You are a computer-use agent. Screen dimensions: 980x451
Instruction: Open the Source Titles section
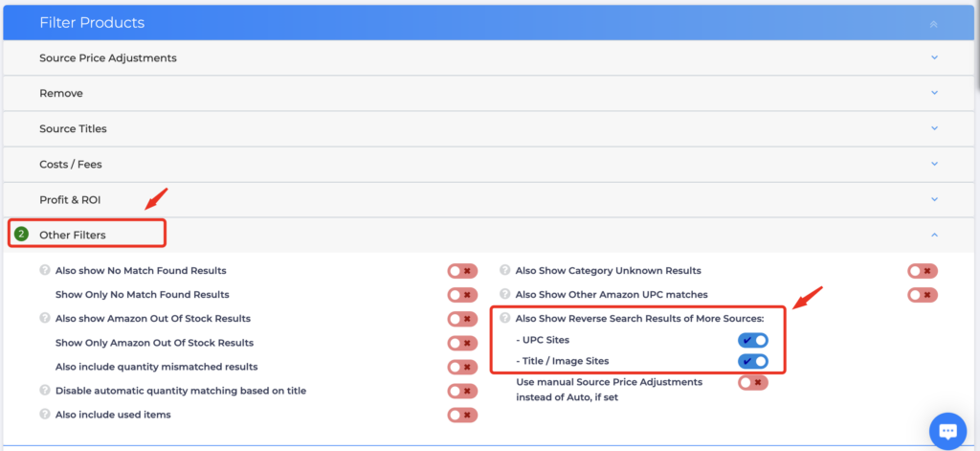(x=489, y=129)
